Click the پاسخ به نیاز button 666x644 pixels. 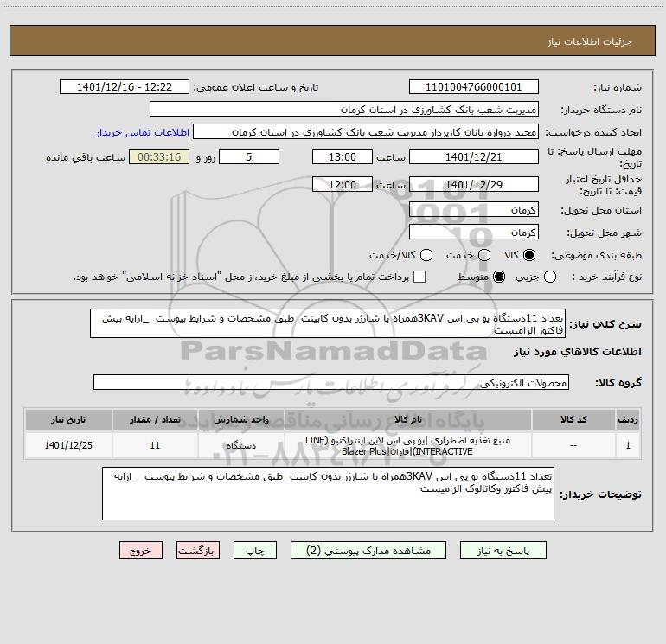pyautogui.click(x=503, y=551)
